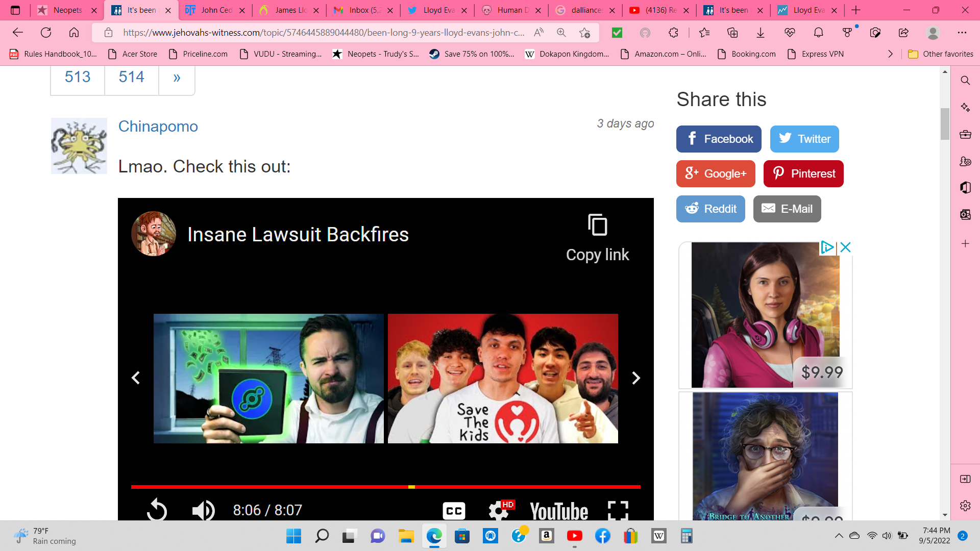The height and width of the screenshot is (551, 980).
Task: Show next suggested videos arrow
Action: pyautogui.click(x=636, y=378)
